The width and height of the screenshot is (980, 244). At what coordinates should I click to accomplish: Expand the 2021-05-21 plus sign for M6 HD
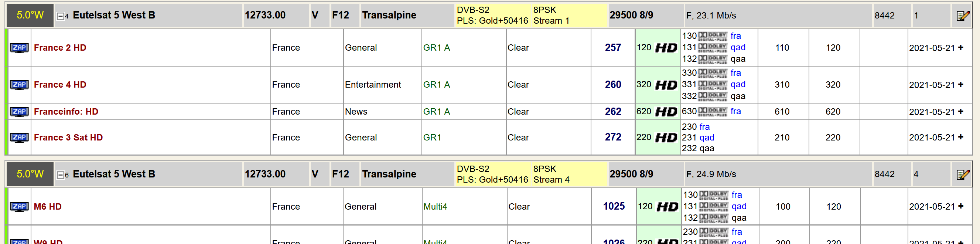click(x=960, y=207)
